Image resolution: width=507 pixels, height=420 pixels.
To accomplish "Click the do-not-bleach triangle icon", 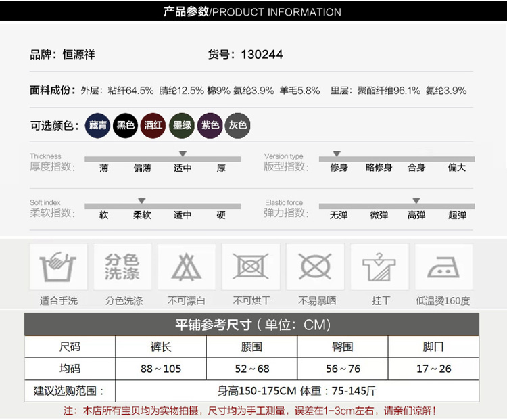I will tap(187, 266).
